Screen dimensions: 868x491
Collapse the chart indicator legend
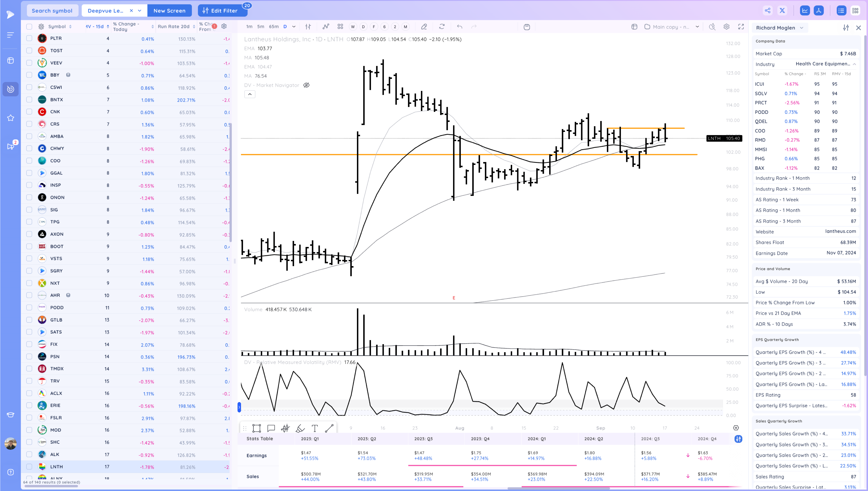(250, 94)
